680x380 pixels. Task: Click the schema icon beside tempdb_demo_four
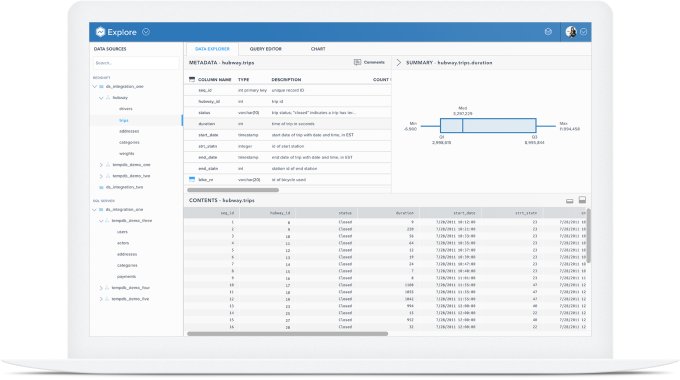107,288
